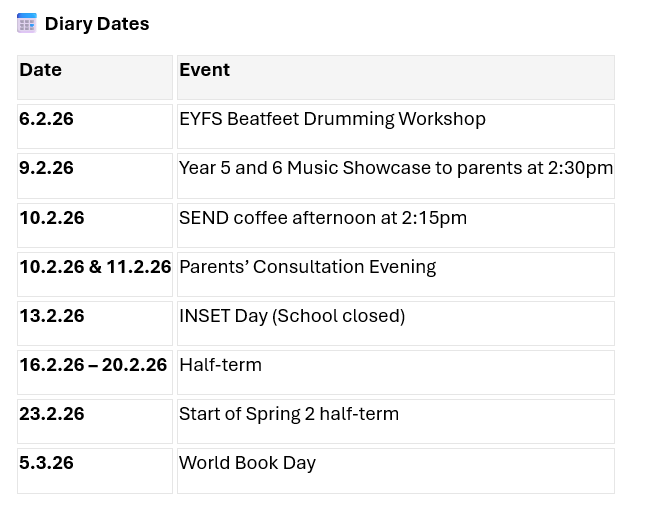Click Start of Spring 2 half-term entry
This screenshot has width=661, height=508.
pos(288,414)
